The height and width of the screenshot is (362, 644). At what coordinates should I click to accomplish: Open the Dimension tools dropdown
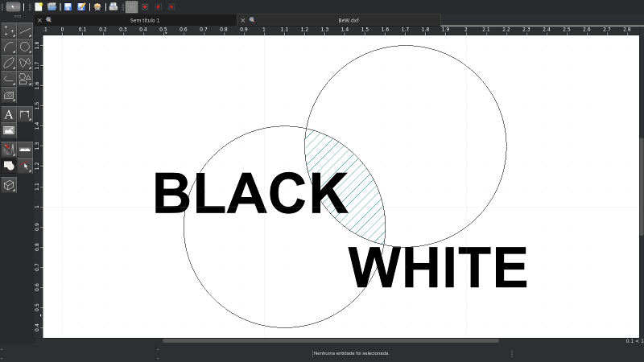25,115
